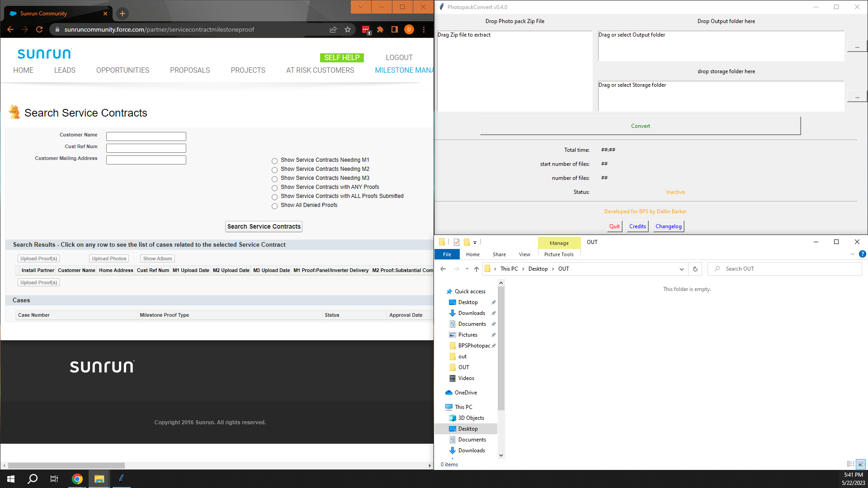
Task: Open File Explorer help icon
Action: click(862, 254)
